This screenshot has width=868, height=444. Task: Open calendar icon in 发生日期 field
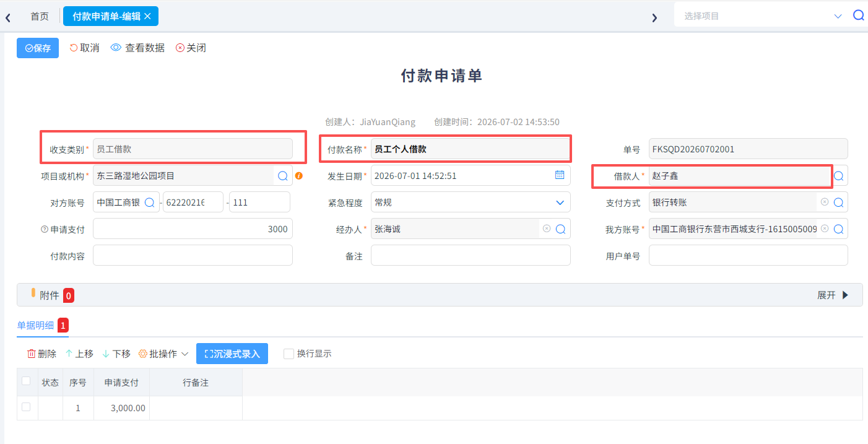coord(560,175)
